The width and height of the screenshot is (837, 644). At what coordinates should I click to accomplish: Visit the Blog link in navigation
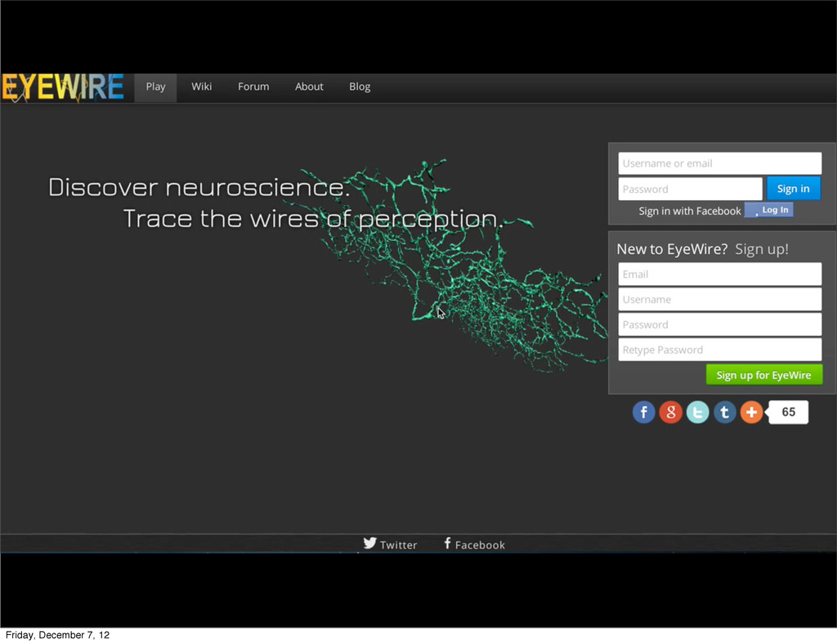pyautogui.click(x=360, y=87)
